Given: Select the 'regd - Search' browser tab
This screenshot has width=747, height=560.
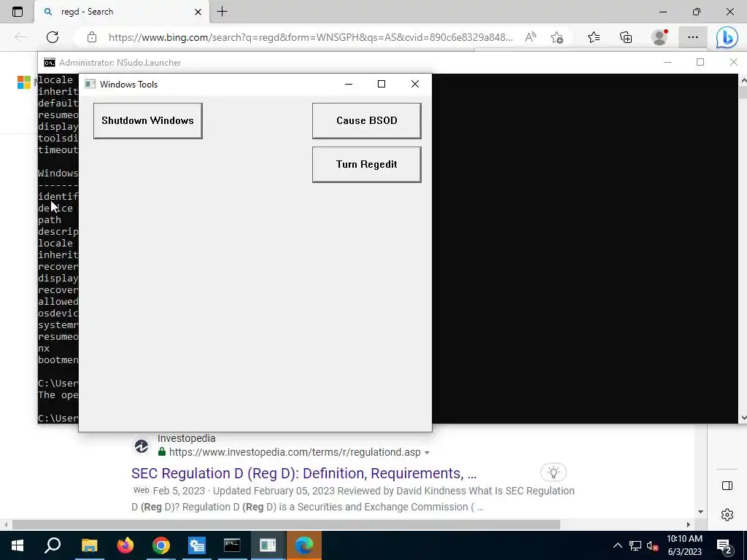Looking at the screenshot, I should [122, 12].
